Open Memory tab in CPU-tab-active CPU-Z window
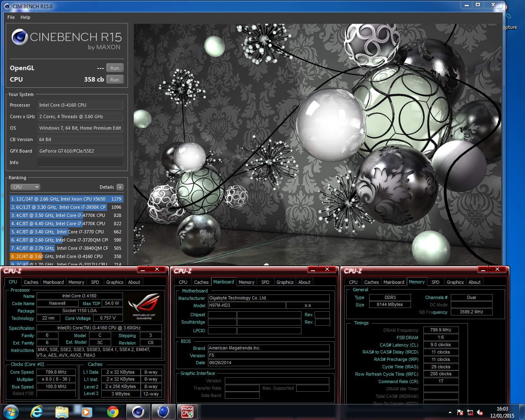This screenshot has width=525, height=420. tap(76, 282)
